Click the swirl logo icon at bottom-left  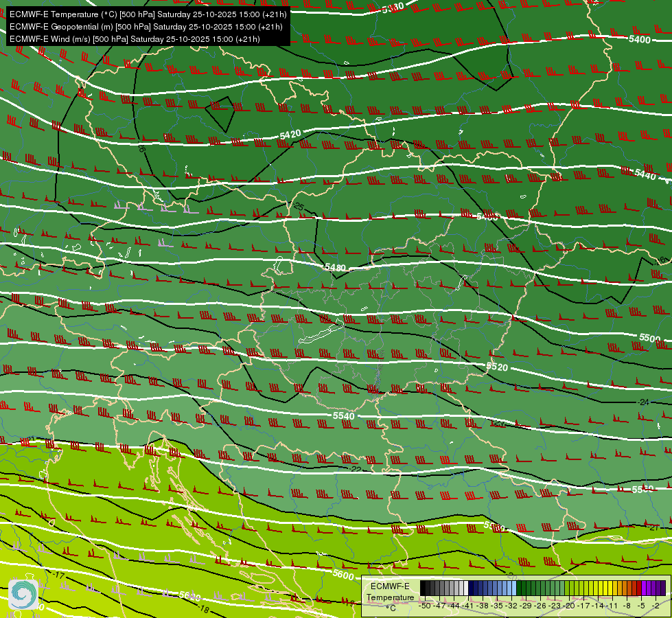tap(23, 594)
